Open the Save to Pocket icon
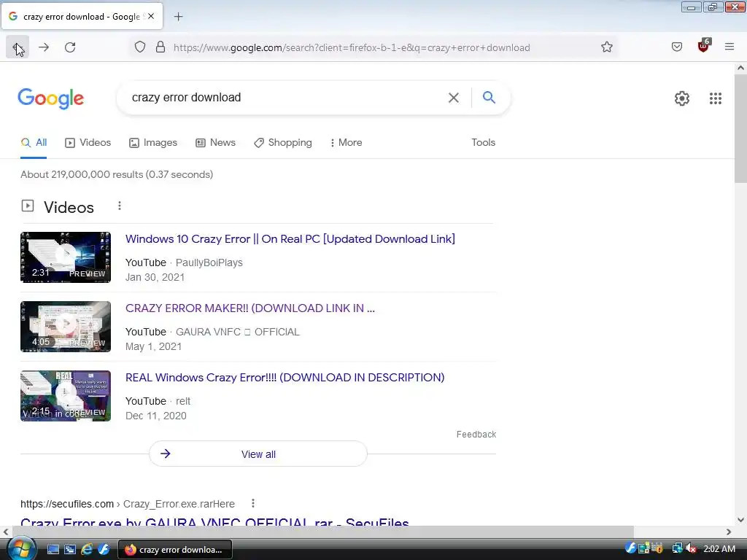The width and height of the screenshot is (747, 560). tap(676, 47)
